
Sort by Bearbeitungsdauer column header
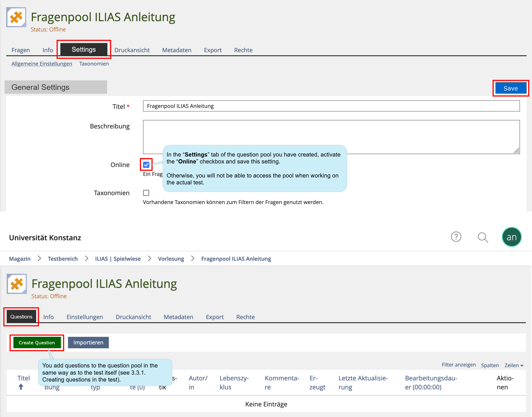tap(431, 383)
